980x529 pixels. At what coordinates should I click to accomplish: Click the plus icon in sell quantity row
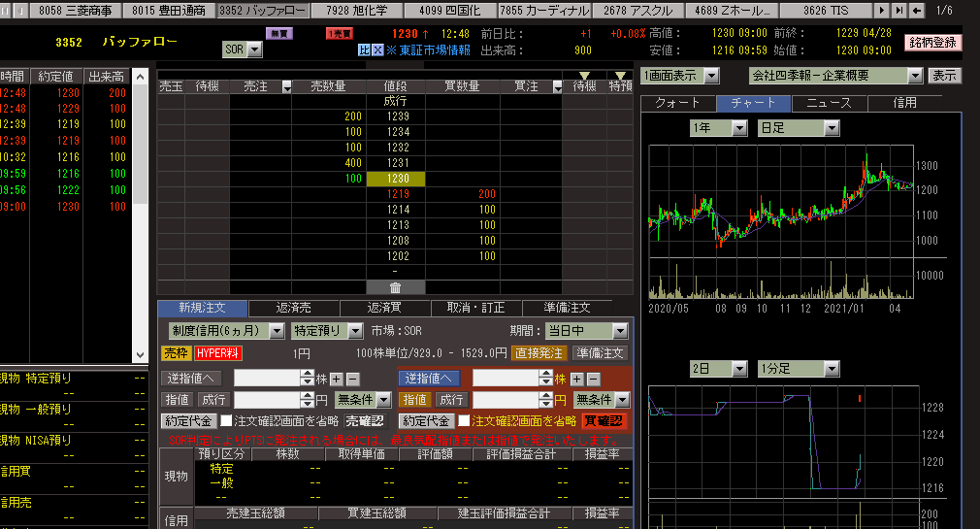coord(336,379)
